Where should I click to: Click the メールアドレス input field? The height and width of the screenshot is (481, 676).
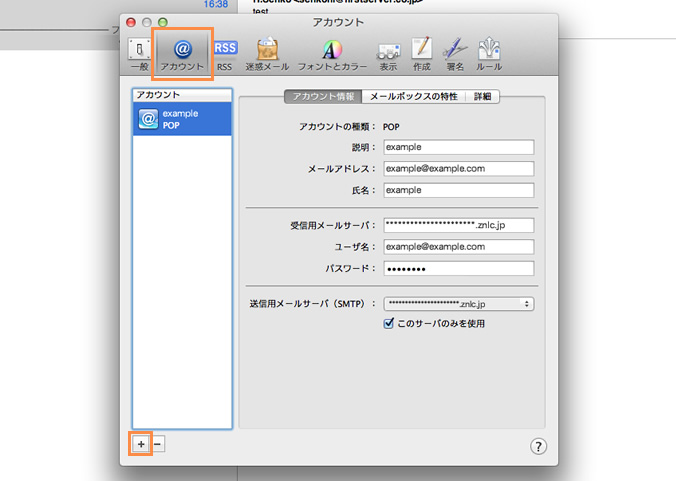[x=458, y=169]
